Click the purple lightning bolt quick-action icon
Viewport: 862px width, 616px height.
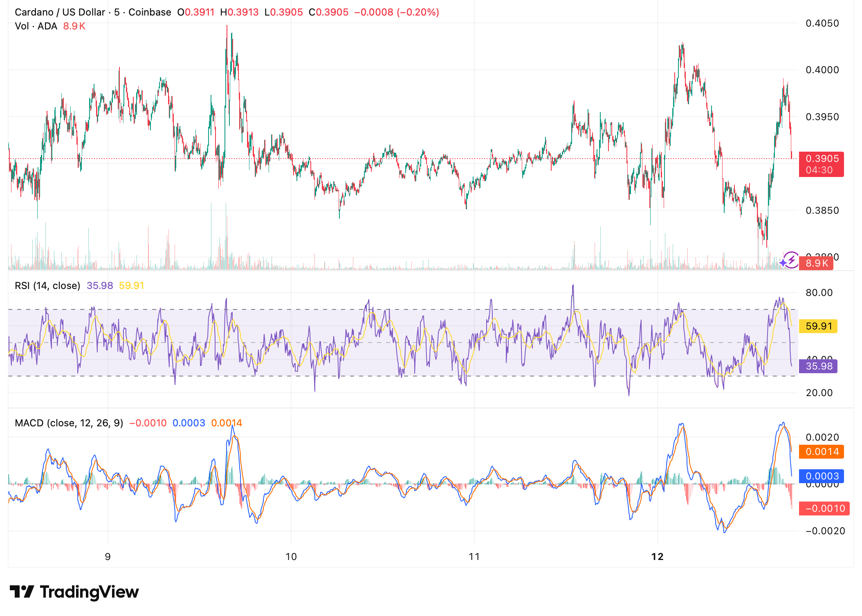(x=792, y=261)
